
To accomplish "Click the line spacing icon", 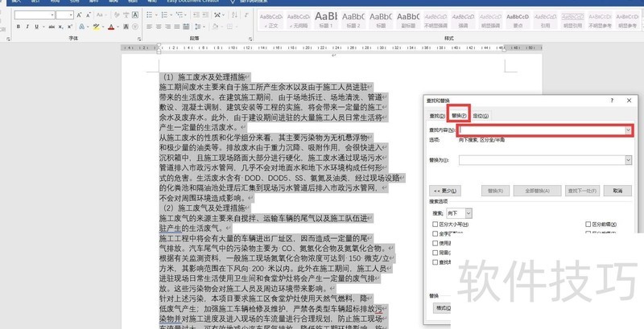I will point(198,27).
